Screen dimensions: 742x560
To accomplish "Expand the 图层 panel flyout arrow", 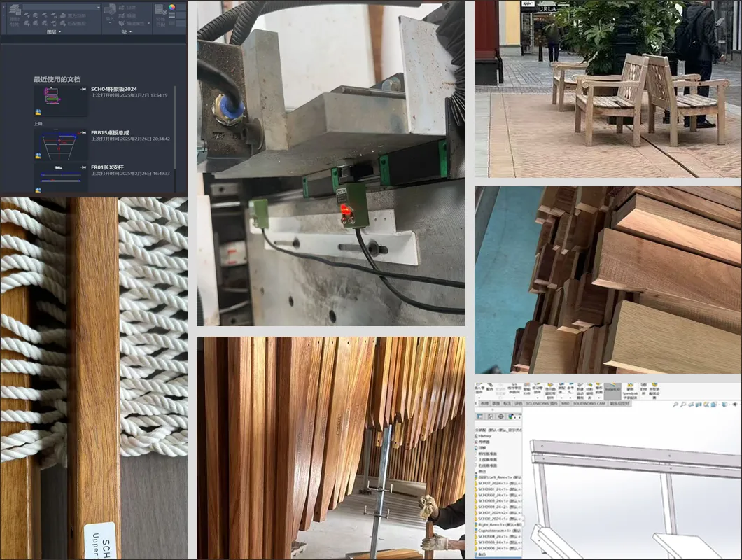I will 60,31.
